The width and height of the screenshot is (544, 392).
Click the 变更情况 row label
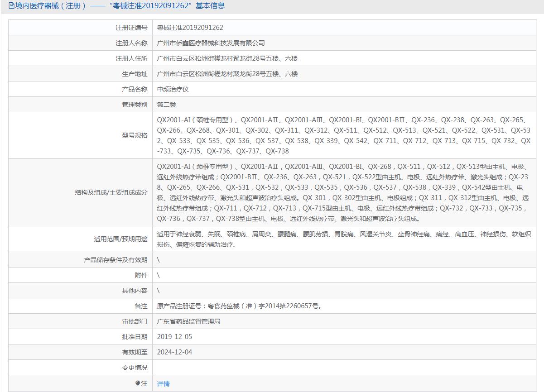[x=135, y=368]
